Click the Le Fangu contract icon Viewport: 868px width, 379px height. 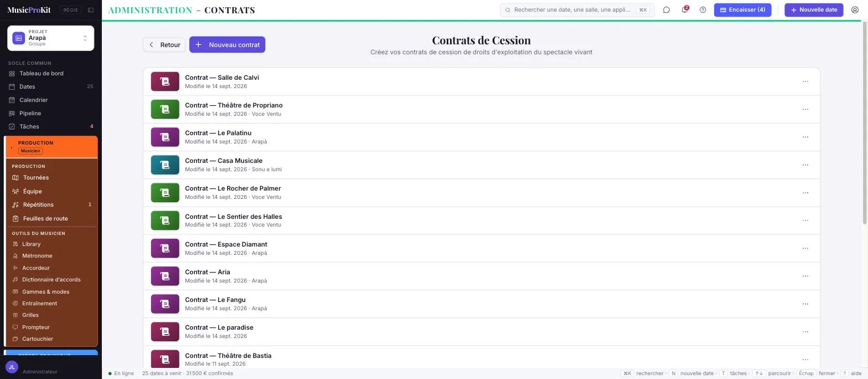point(165,304)
